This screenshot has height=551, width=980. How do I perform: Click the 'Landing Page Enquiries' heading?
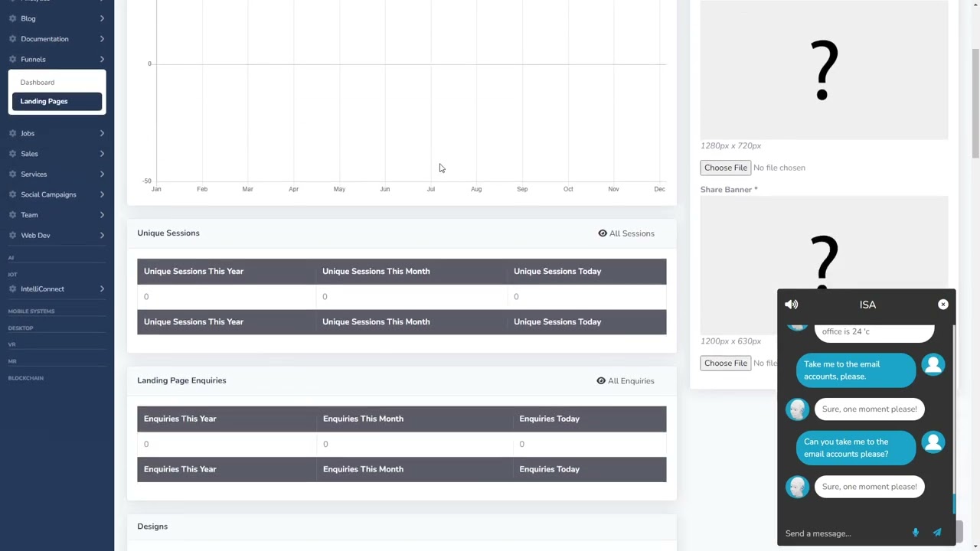181,380
